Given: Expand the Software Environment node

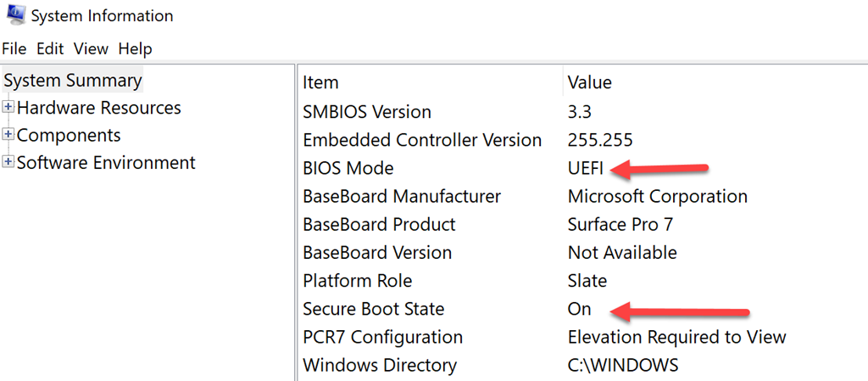Looking at the screenshot, I should [8, 162].
